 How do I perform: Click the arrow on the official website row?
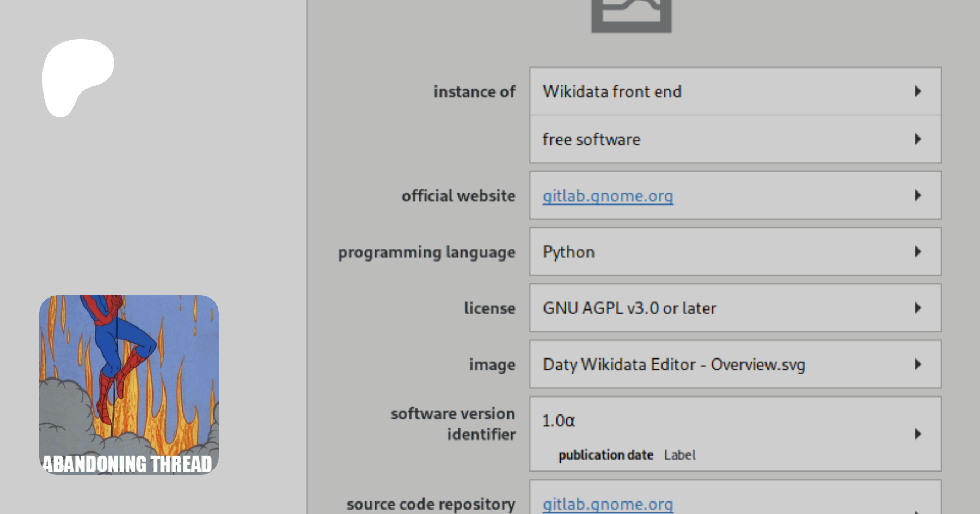click(917, 195)
